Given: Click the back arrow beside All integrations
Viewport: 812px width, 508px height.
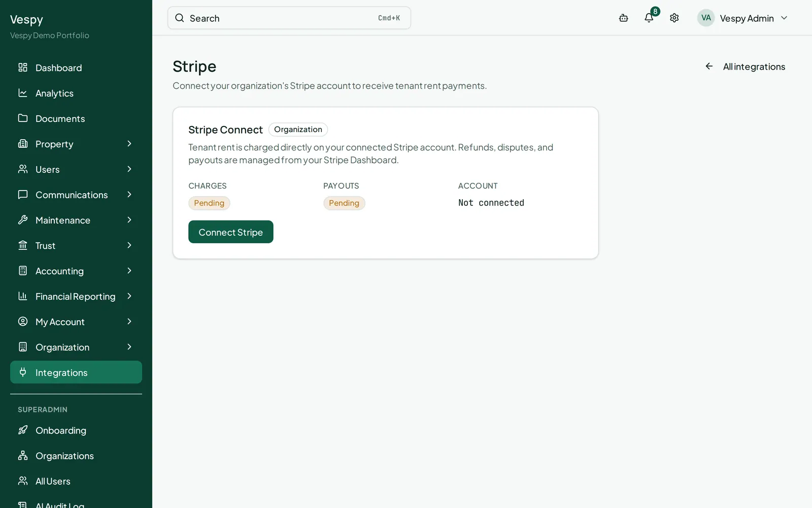Looking at the screenshot, I should pyautogui.click(x=709, y=67).
